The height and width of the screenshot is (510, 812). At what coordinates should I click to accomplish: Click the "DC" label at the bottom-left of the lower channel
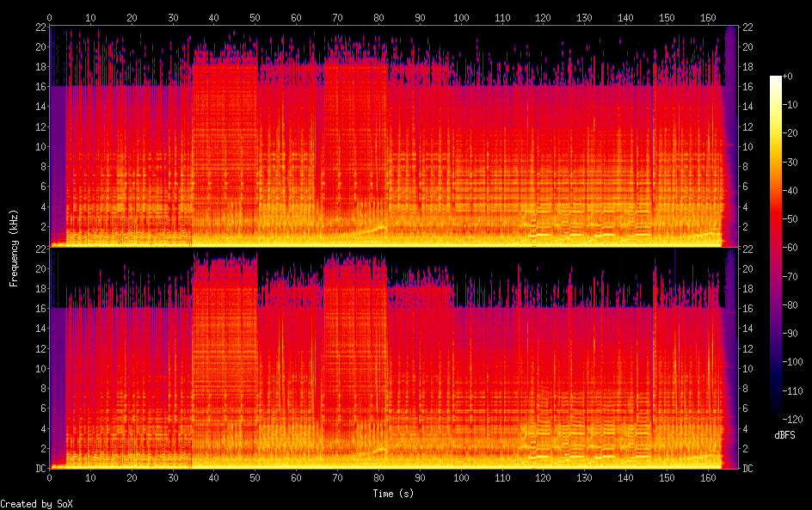40,468
